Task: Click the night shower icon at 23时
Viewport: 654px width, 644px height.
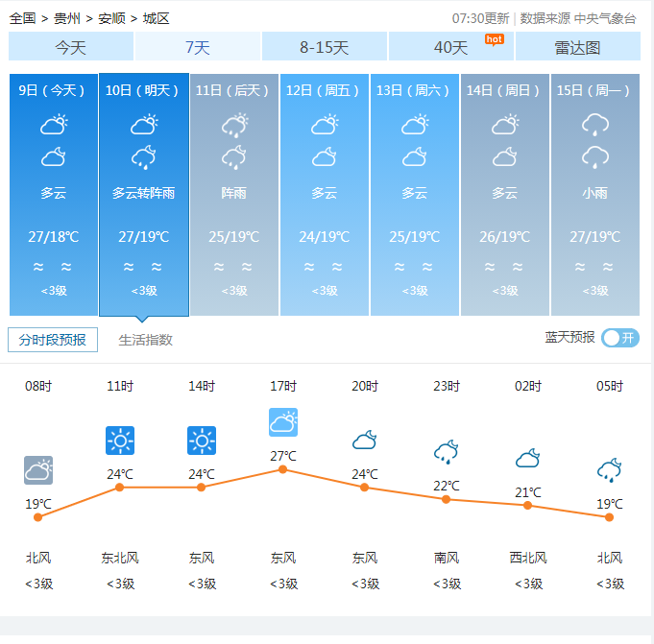Action: (x=446, y=451)
